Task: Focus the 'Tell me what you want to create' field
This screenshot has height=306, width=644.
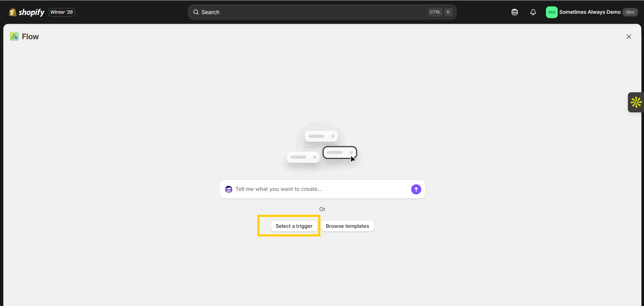Action: [319, 189]
